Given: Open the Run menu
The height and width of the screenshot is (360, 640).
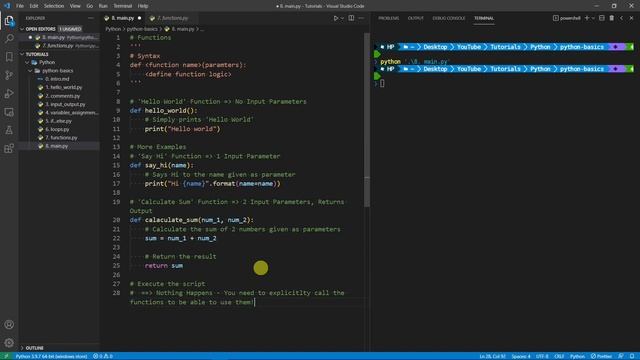Looking at the screenshot, I should 103,6.
